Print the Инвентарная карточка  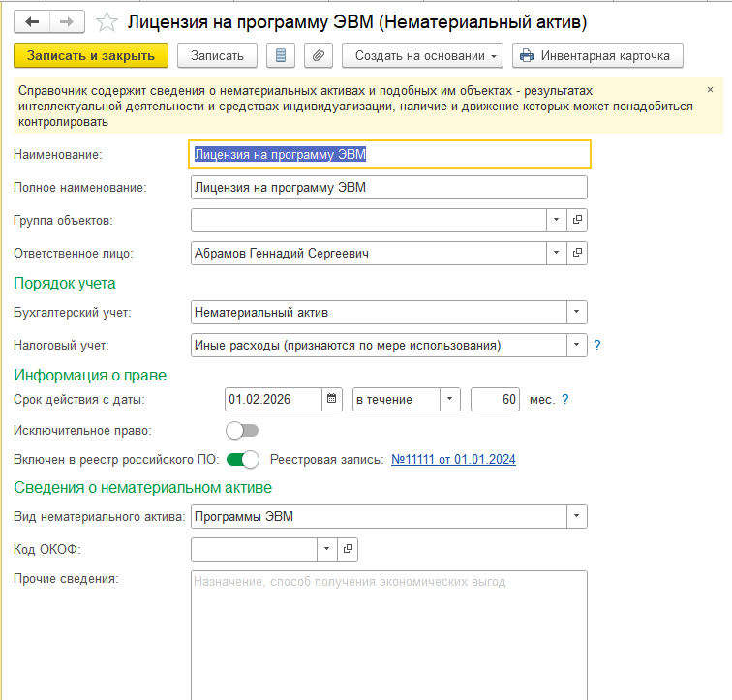click(x=597, y=55)
